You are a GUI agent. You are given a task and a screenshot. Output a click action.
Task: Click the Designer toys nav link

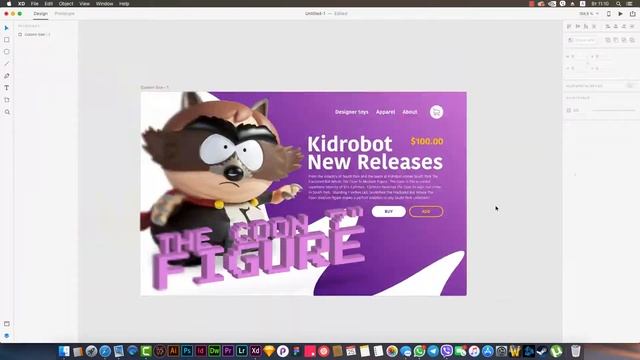tap(351, 112)
